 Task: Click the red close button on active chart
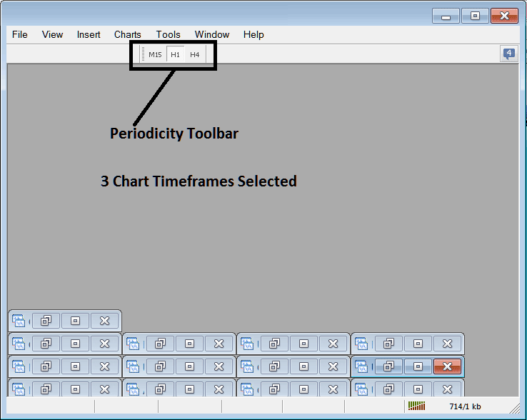pyautogui.click(x=447, y=366)
